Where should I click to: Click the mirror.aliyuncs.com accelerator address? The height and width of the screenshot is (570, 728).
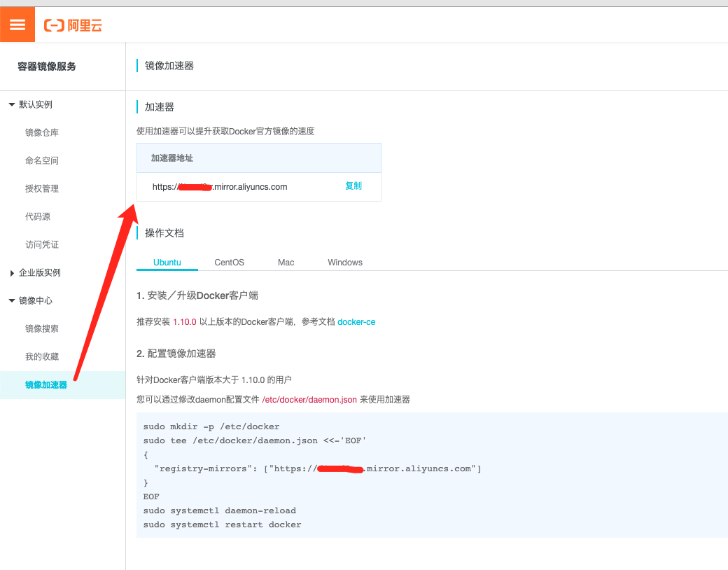[220, 187]
